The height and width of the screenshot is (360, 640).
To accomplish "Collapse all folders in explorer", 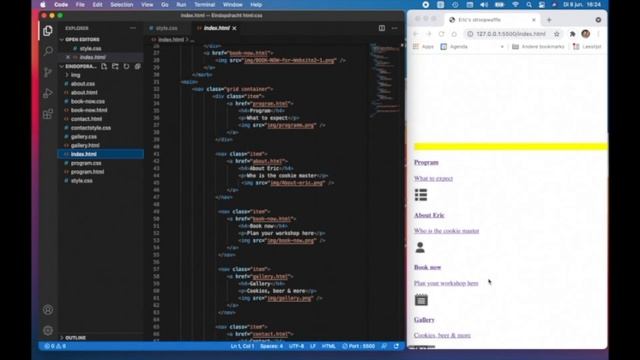I will click(x=138, y=66).
